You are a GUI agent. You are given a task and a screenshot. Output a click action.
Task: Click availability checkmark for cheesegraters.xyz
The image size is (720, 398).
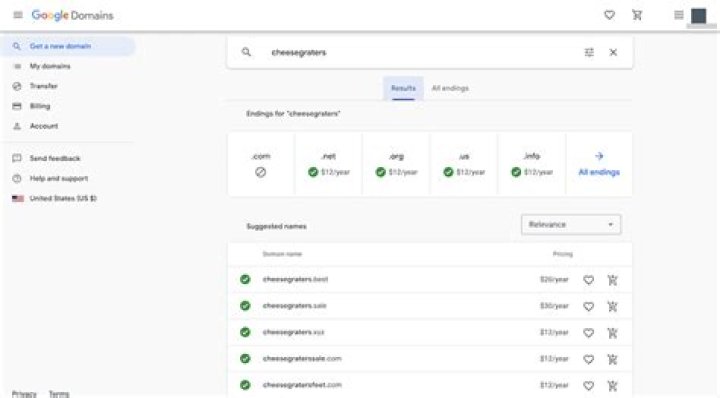click(x=245, y=332)
